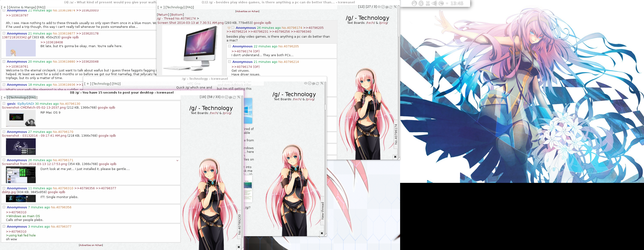Click compass navigation icon in desktop thread window

(226, 97)
